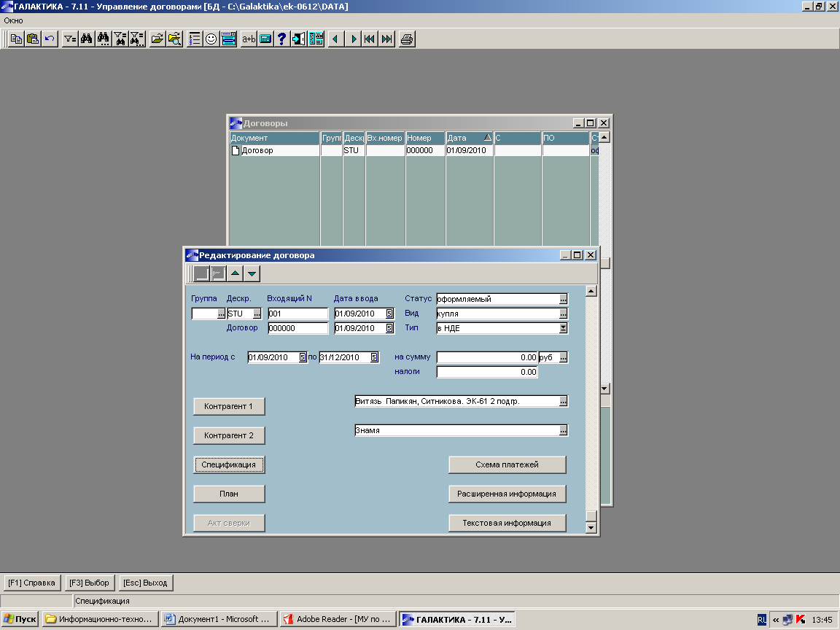Jump to last record with double-arrow icon
The height and width of the screenshot is (630, 840).
click(387, 39)
